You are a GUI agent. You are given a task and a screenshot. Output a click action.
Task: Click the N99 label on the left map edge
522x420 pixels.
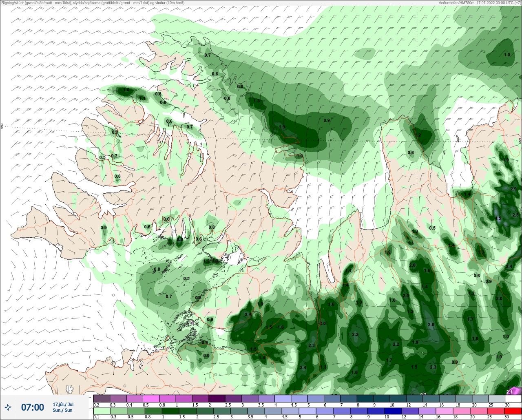click(2, 127)
